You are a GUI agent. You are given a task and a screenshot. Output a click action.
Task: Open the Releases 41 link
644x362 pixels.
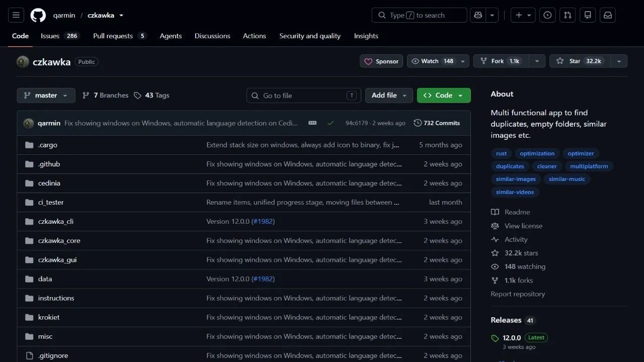[513, 320]
